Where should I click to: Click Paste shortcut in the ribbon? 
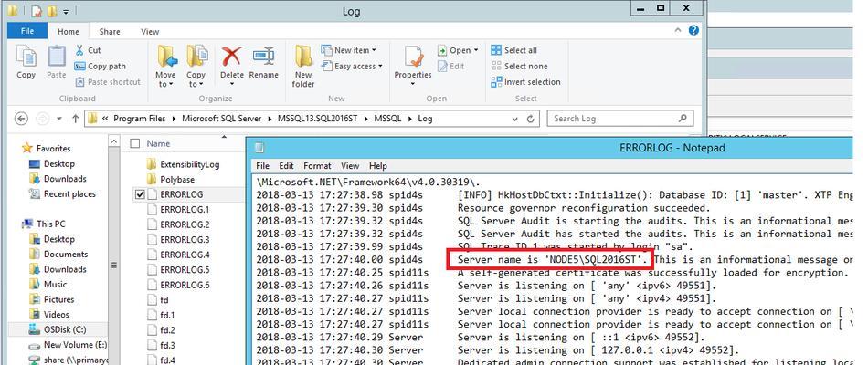(x=108, y=82)
